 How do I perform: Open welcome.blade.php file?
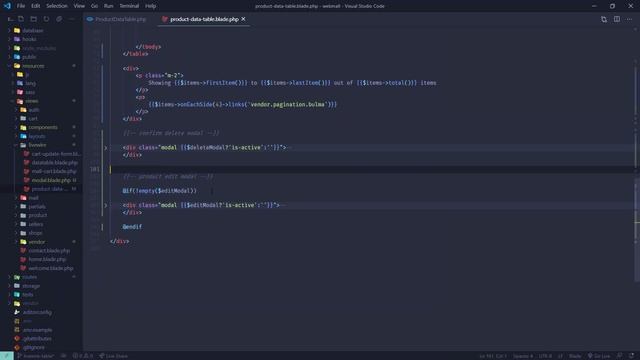(51, 269)
